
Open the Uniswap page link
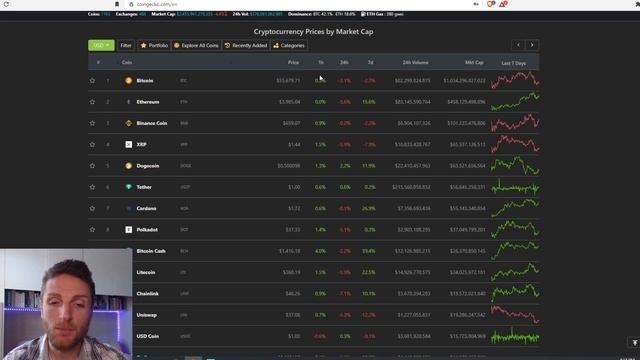[147, 315]
